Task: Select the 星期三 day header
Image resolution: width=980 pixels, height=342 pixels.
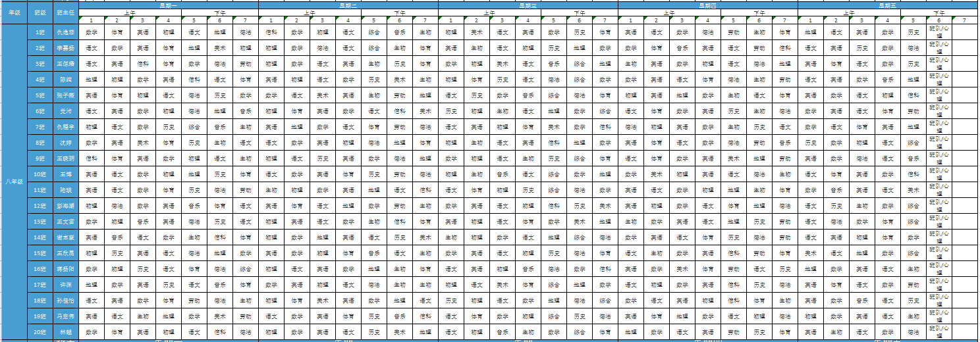Action: coord(528,5)
